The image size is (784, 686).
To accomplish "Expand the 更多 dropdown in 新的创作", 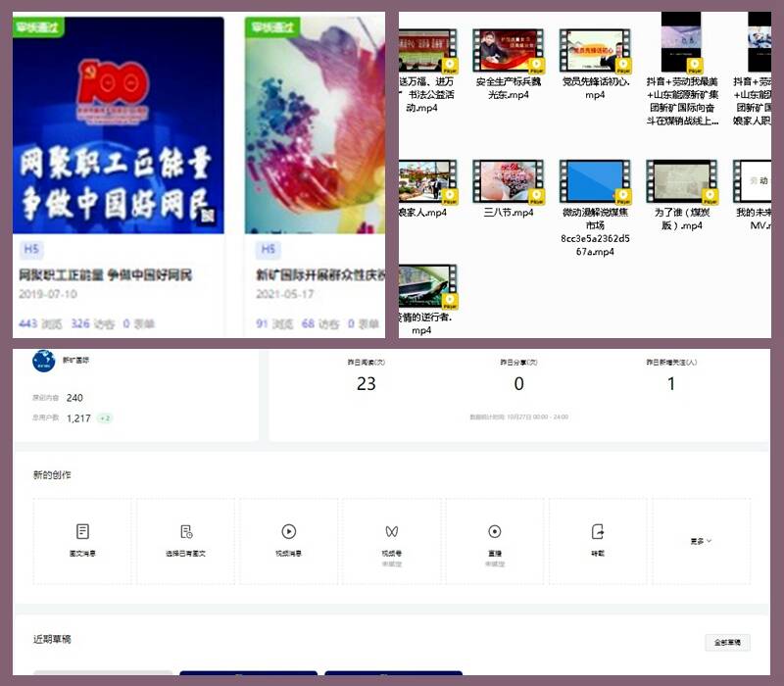I will [702, 540].
